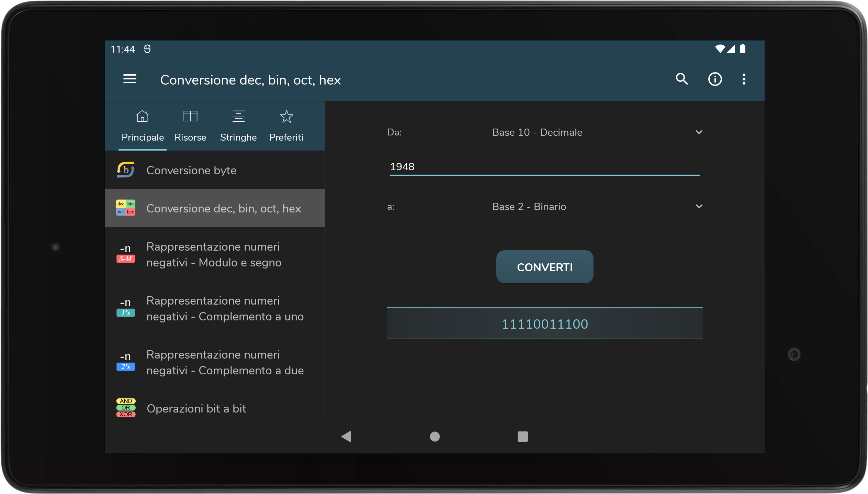The width and height of the screenshot is (868, 494).
Task: Tap the -n 1's complement icon
Action: point(126,308)
